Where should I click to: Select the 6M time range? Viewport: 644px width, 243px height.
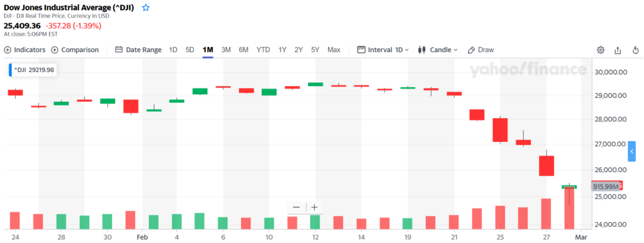[243, 50]
